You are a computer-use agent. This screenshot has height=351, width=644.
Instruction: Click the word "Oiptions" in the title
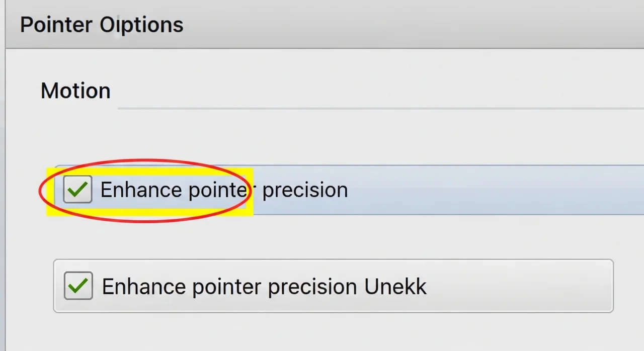(141, 25)
